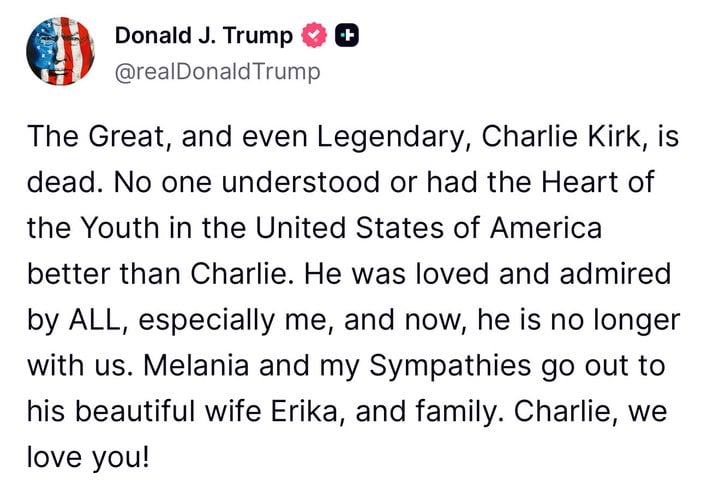Screen dimensions: 720x483
Task: Select the word 'Sympathies' in the post
Action: coord(450,366)
